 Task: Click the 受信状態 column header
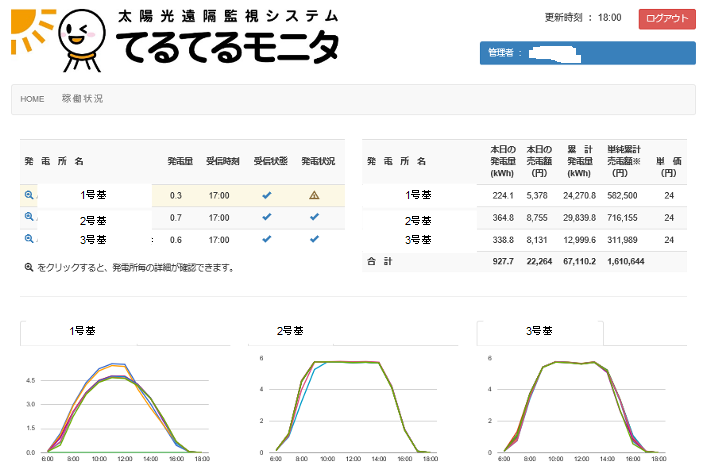coord(271,161)
